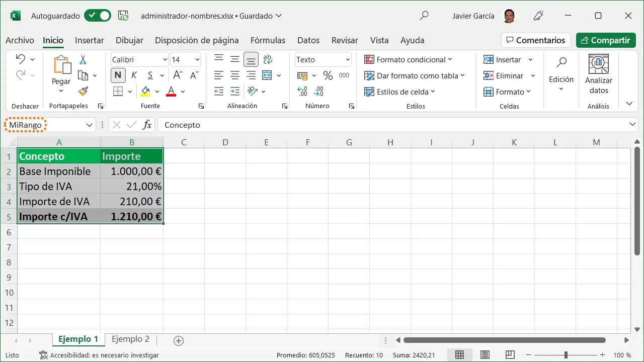644x362 pixels.
Task: Apply the Ajustar texto wrap icon
Action: (267, 59)
